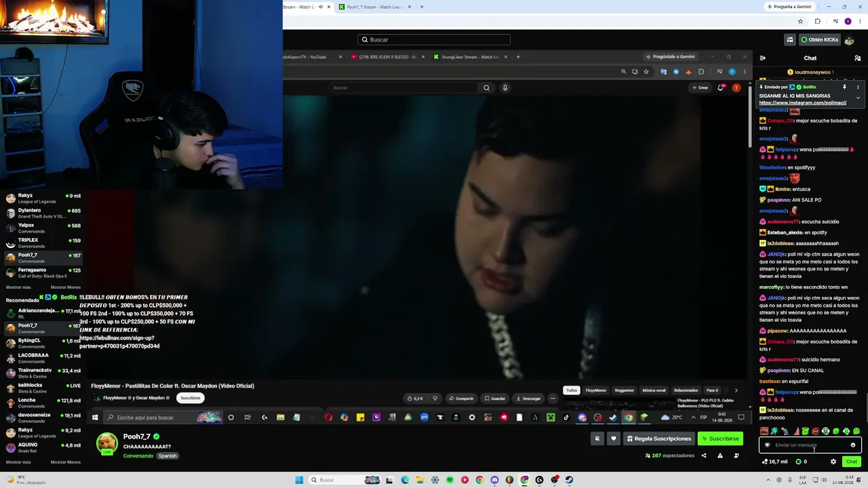Screen dimensions: 868x488
Task: Open Chrome three-dot menu
Action: coord(860,21)
